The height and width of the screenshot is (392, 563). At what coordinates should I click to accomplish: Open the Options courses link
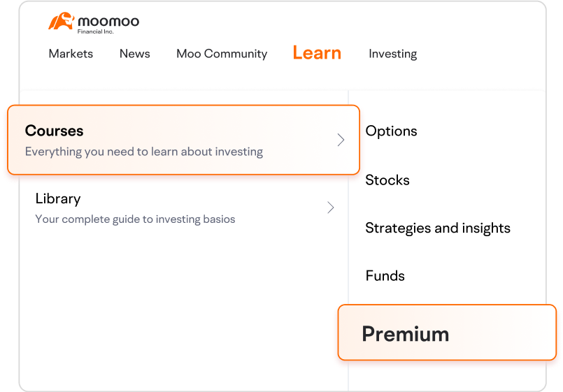391,131
